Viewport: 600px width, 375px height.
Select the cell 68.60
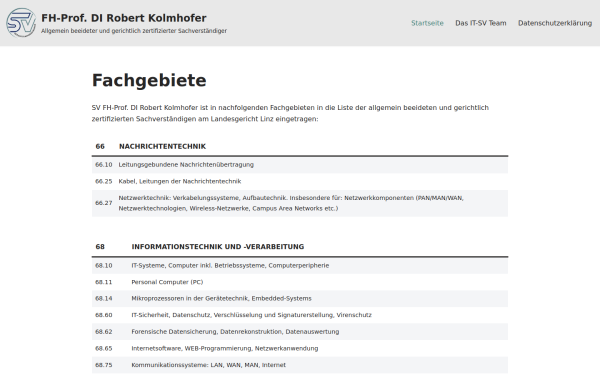tap(104, 315)
